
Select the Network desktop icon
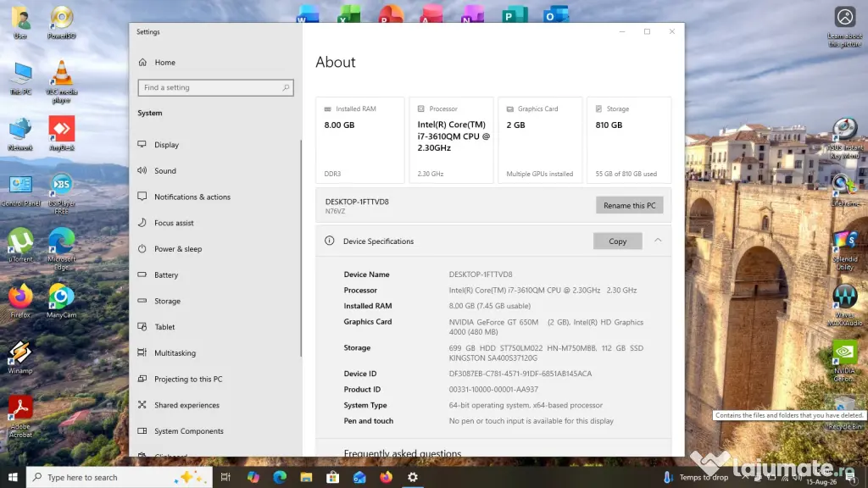(20, 135)
